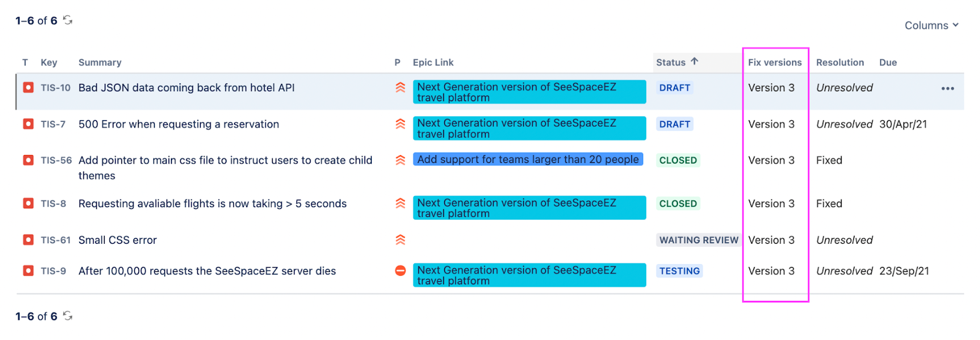This screenshot has height=340, width=980.
Task: Click the refresh icon beside bottom 1–6 of 6
Action: click(68, 316)
